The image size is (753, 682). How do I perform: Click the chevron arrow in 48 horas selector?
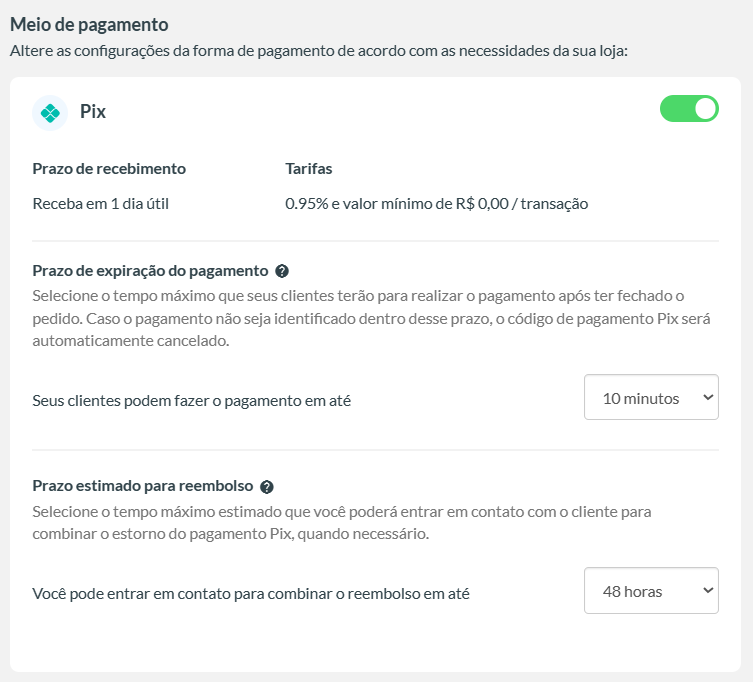coord(708,590)
